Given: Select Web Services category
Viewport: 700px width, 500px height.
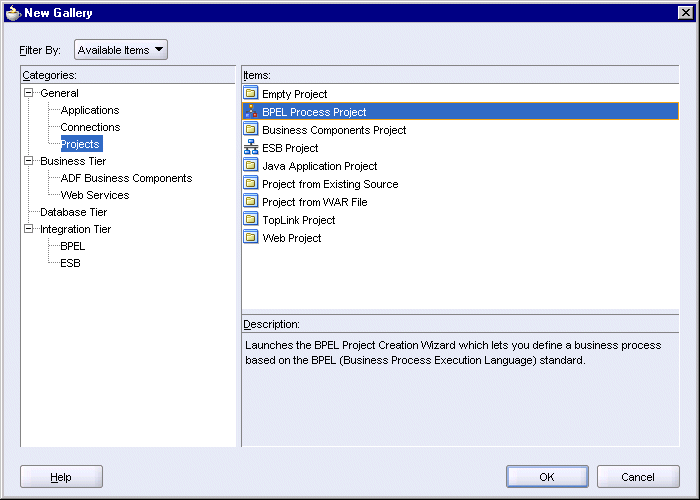Looking at the screenshot, I should pyautogui.click(x=95, y=195).
